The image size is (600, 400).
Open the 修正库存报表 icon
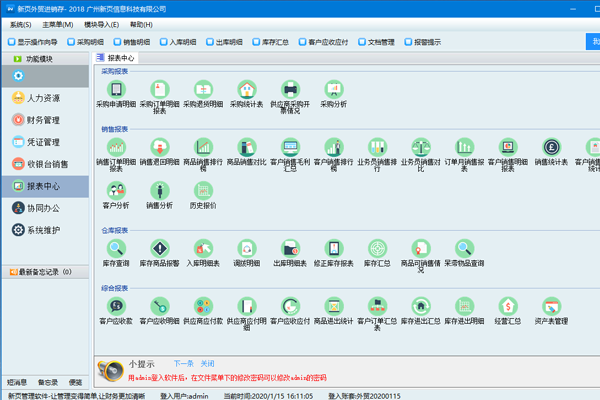(x=334, y=249)
